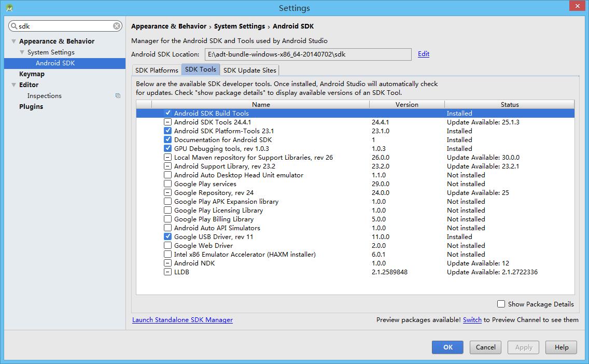Check Google Play APK Expansion library
The image size is (589, 364).
167,201
